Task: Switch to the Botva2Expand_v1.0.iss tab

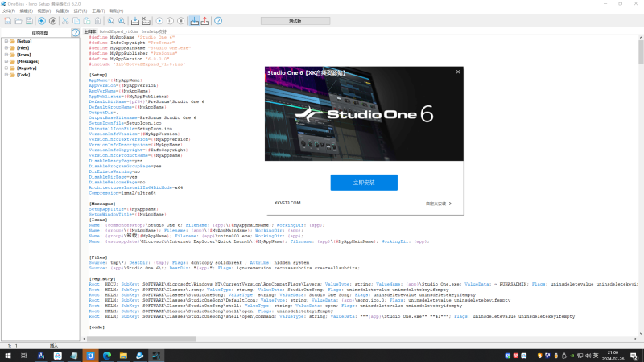Action: click(118, 31)
